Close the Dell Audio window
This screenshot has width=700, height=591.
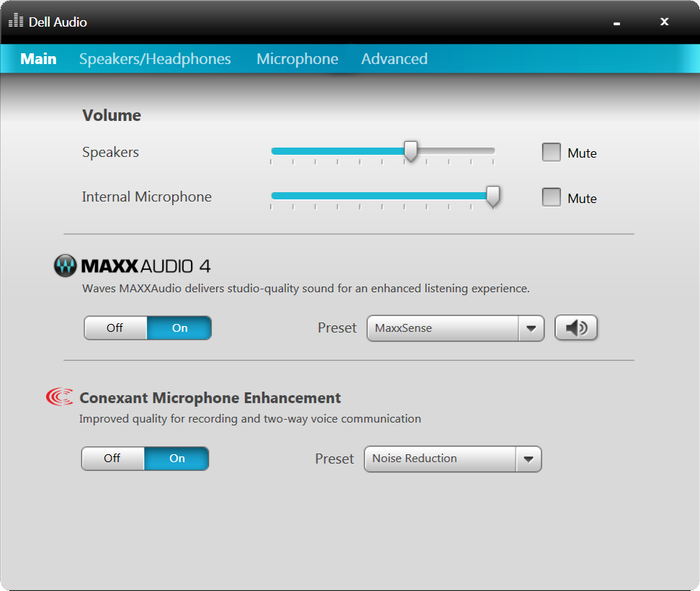click(x=664, y=22)
